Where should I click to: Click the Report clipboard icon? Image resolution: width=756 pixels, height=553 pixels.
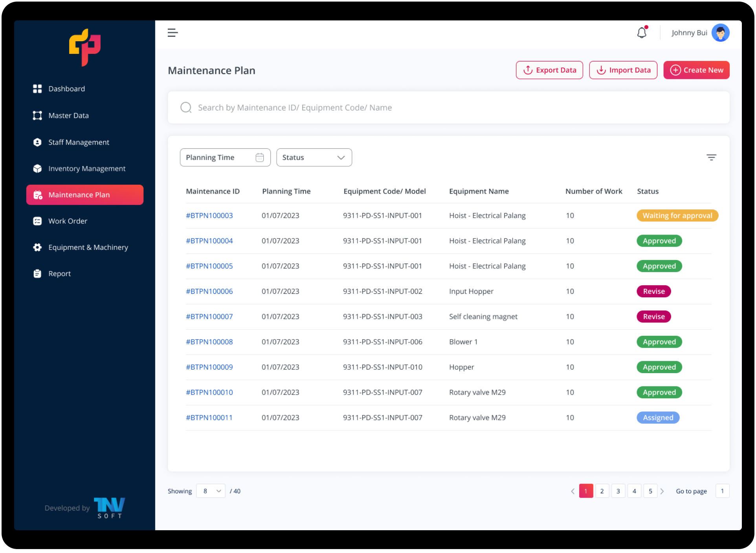coord(37,274)
